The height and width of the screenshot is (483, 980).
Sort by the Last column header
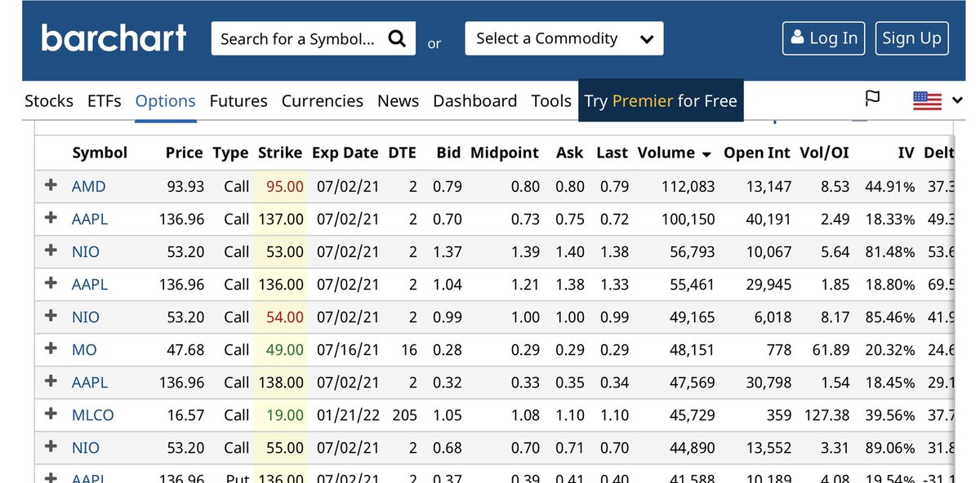coord(612,153)
